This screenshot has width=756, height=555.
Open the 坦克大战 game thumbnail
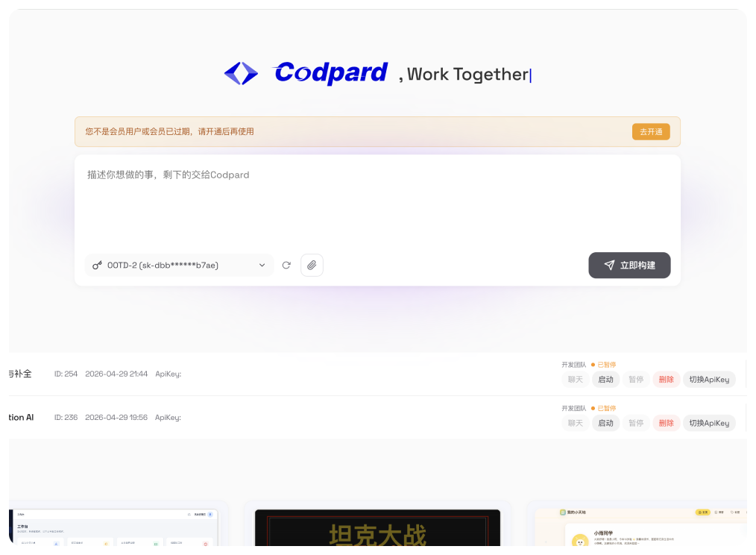pos(377,527)
